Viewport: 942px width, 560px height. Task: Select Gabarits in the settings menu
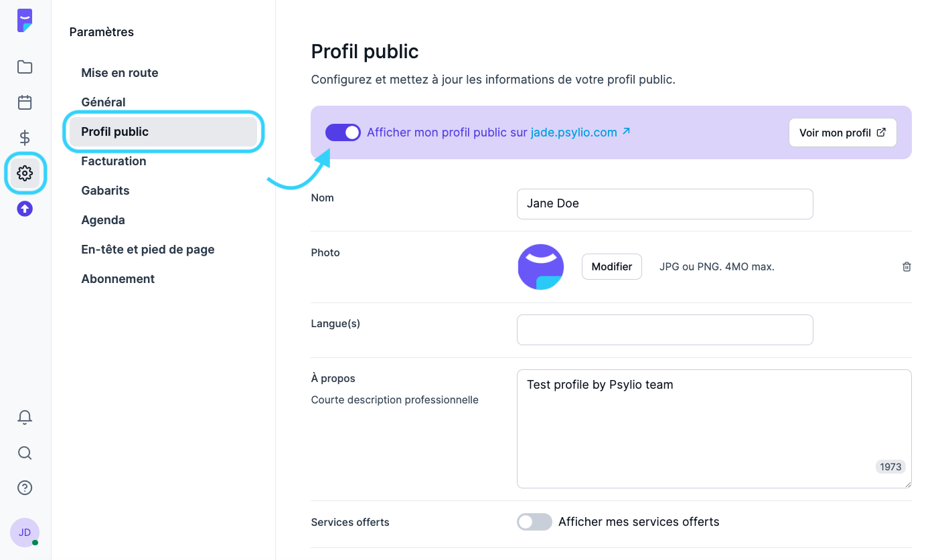[105, 191]
